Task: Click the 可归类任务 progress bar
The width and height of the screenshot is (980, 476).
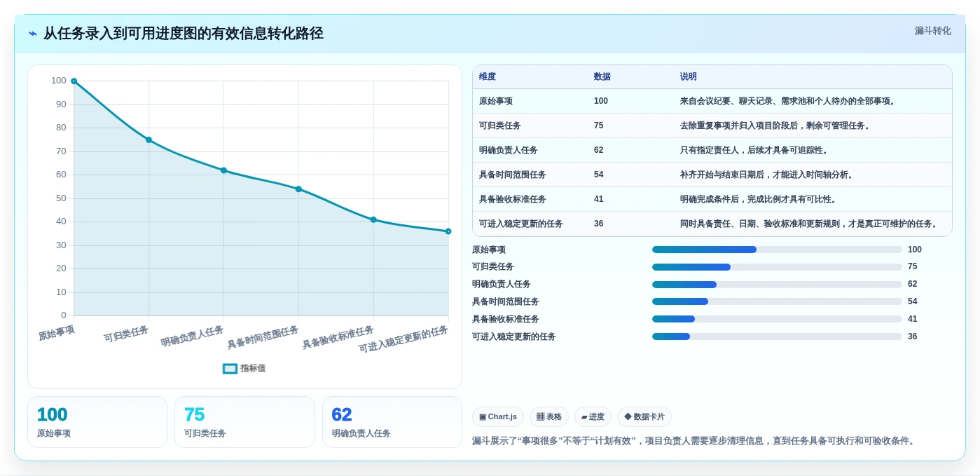Action: coord(777,267)
